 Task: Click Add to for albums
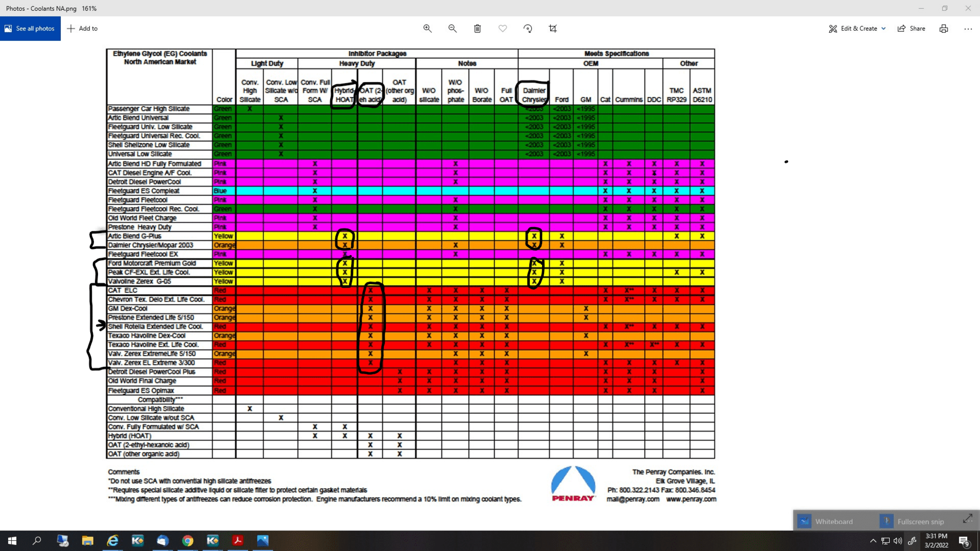pyautogui.click(x=83, y=28)
